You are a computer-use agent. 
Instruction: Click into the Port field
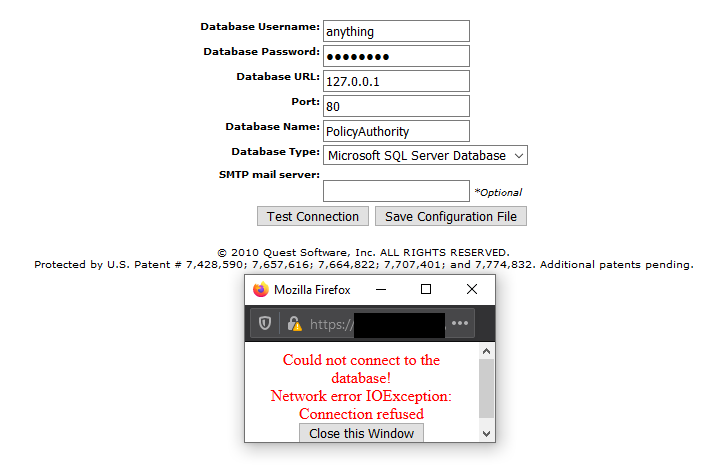[x=397, y=106]
